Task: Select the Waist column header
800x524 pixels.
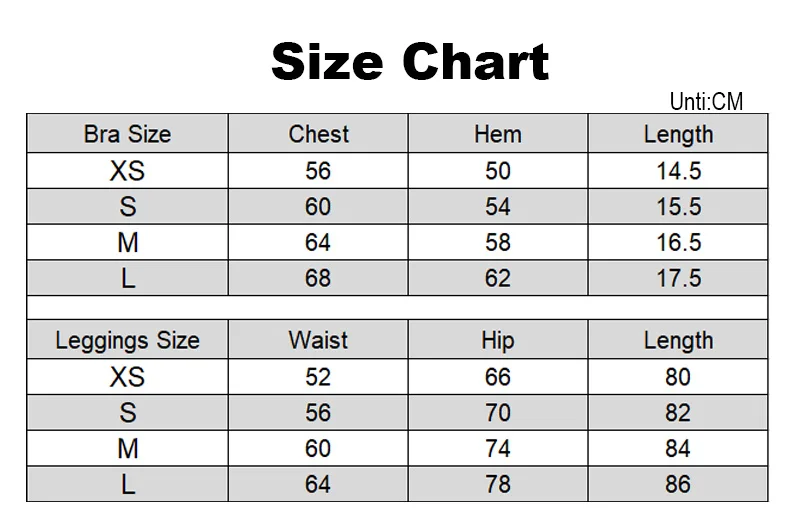Action: coord(318,340)
